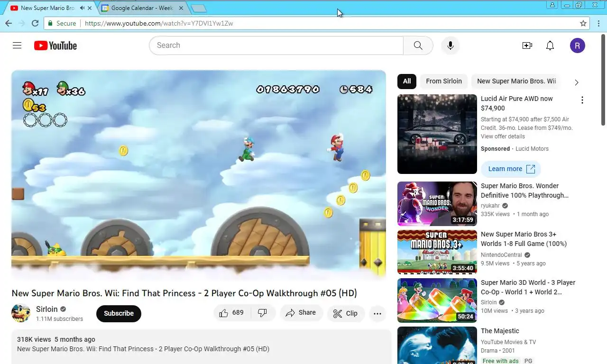
Task: Click the video title heading
Action: 184,293
